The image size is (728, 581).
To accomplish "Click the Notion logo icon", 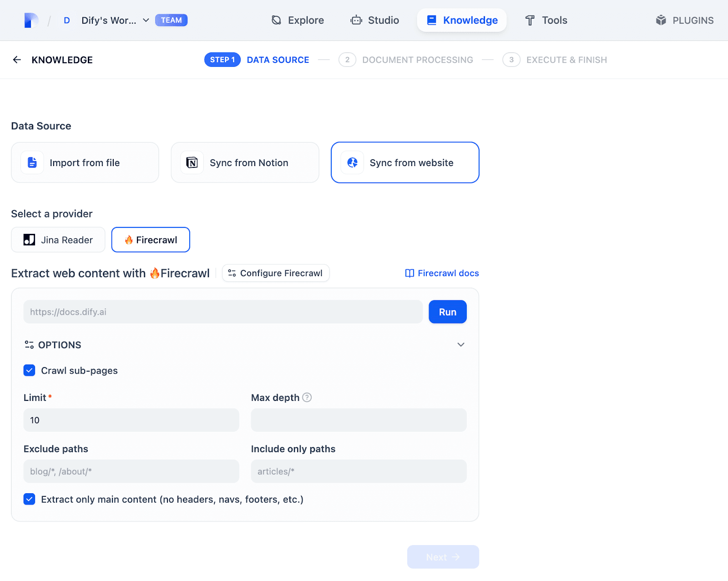I will [192, 162].
